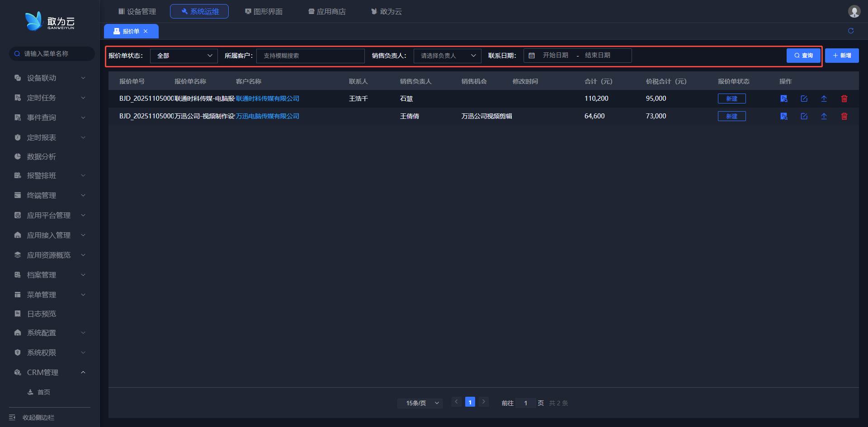
Task: Open the 敢为云 top tab
Action: [387, 11]
